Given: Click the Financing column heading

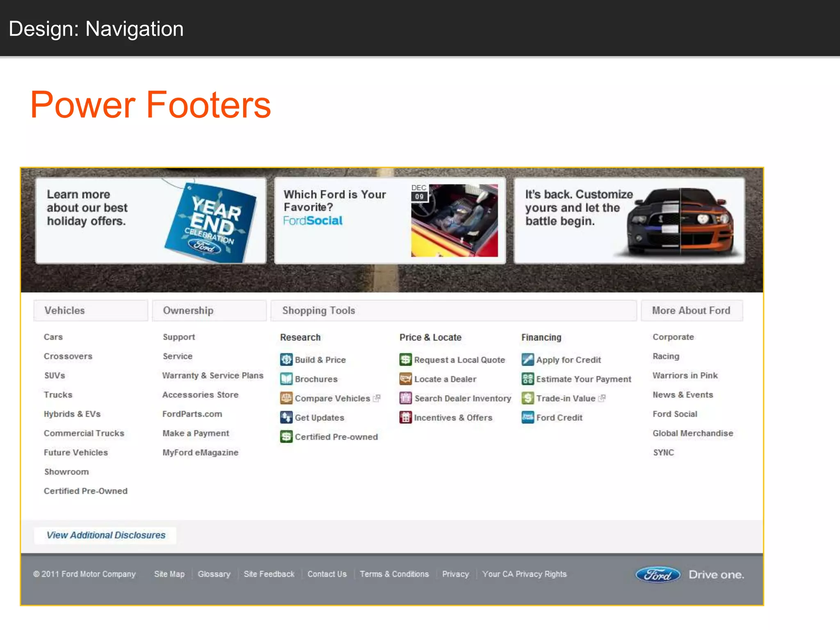Looking at the screenshot, I should pyautogui.click(x=541, y=337).
